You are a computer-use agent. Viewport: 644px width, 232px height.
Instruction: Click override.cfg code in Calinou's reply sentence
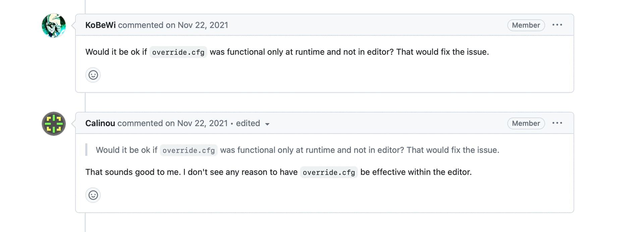[329, 172]
